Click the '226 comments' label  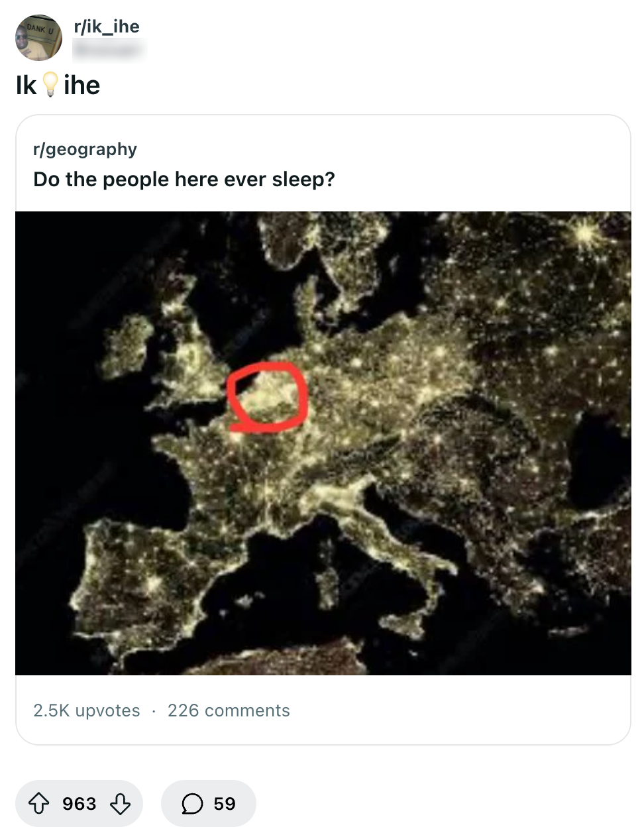pos(229,710)
